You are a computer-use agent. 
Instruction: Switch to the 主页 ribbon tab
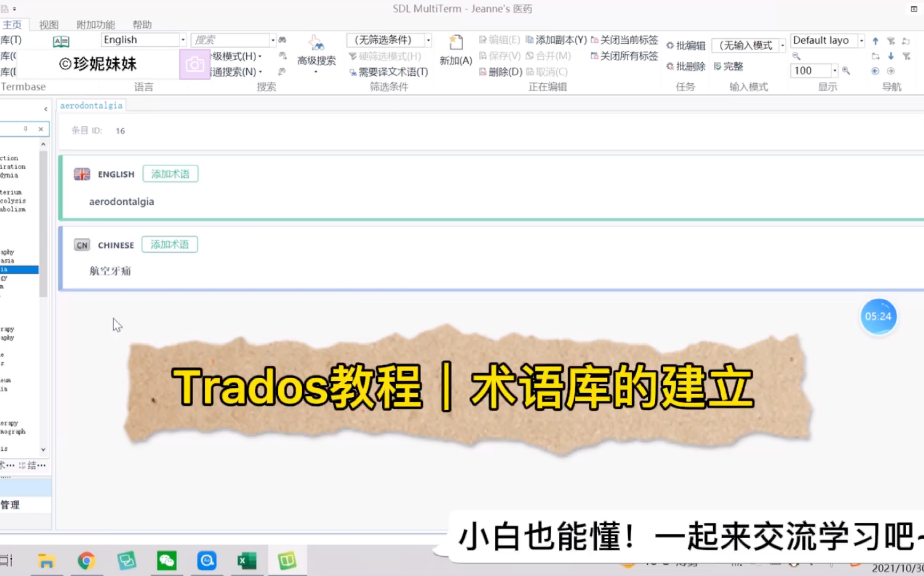(12, 25)
